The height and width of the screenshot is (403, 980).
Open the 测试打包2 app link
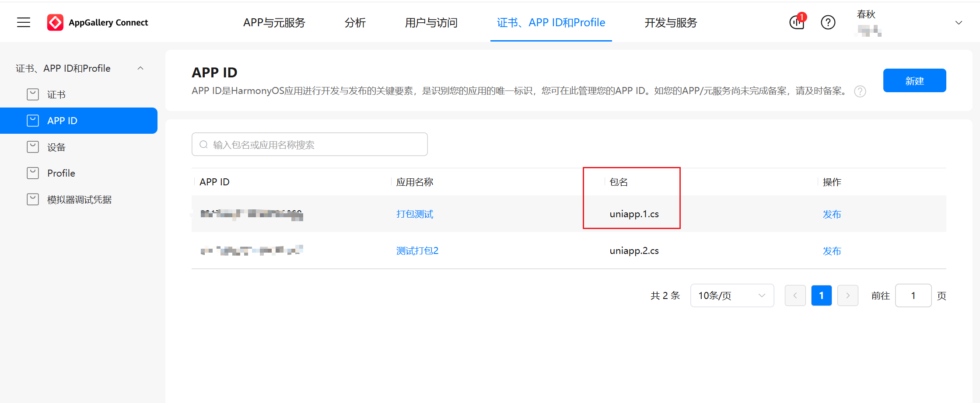(x=417, y=251)
